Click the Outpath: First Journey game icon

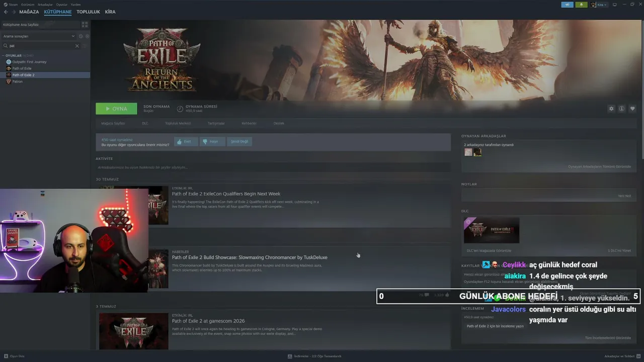tap(9, 62)
